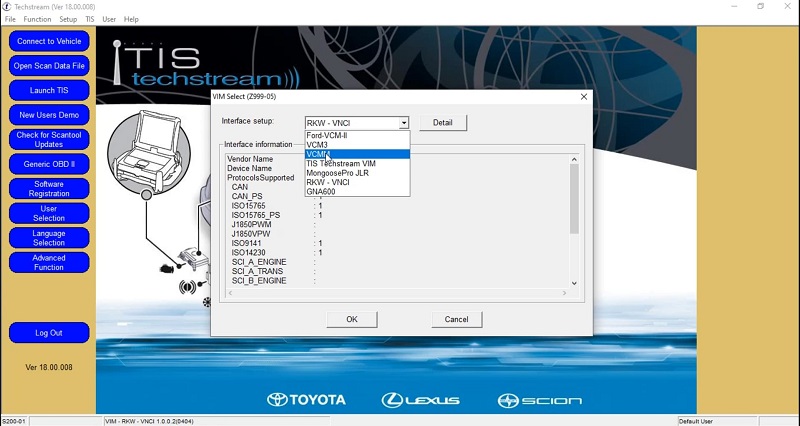The height and width of the screenshot is (426, 800).
Task: Select MongoosePro JLR option
Action: (357, 173)
